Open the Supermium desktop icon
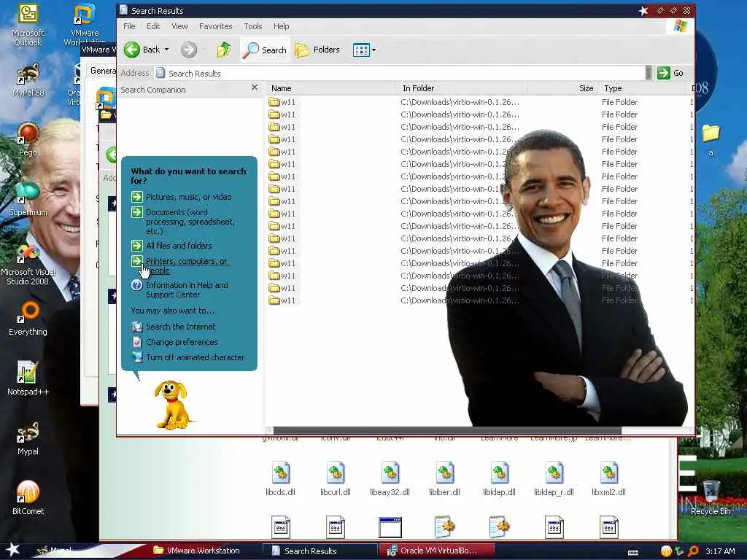The height and width of the screenshot is (560, 747). click(28, 199)
